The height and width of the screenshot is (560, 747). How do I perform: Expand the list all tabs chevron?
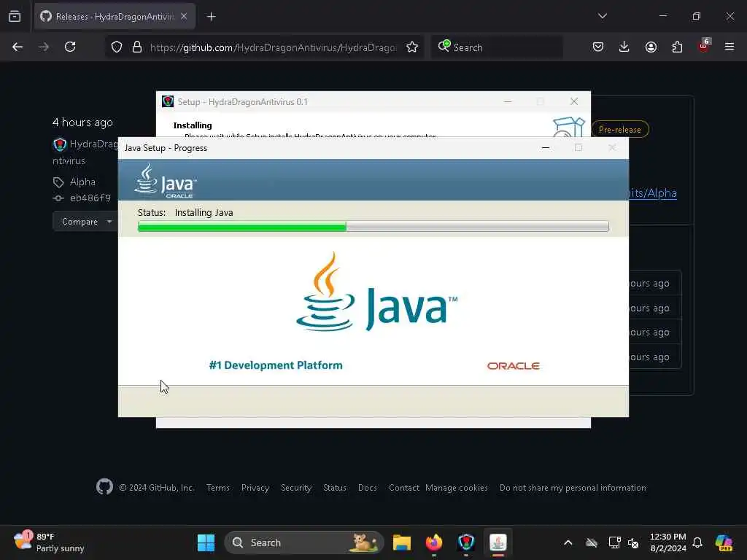click(603, 16)
